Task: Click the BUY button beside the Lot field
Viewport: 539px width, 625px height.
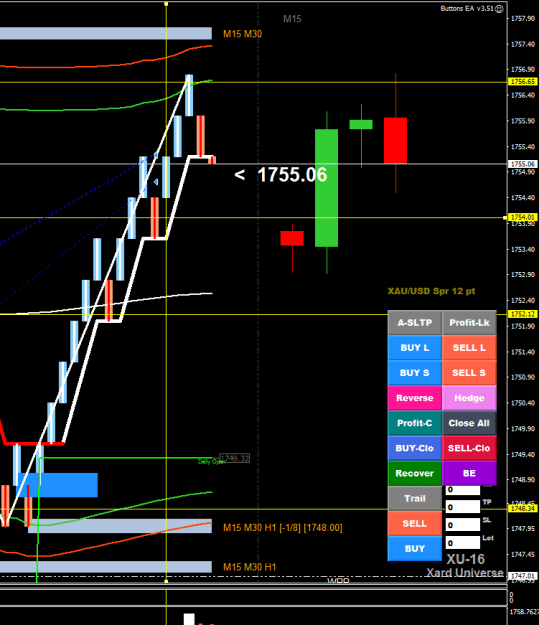Action: pyautogui.click(x=415, y=548)
